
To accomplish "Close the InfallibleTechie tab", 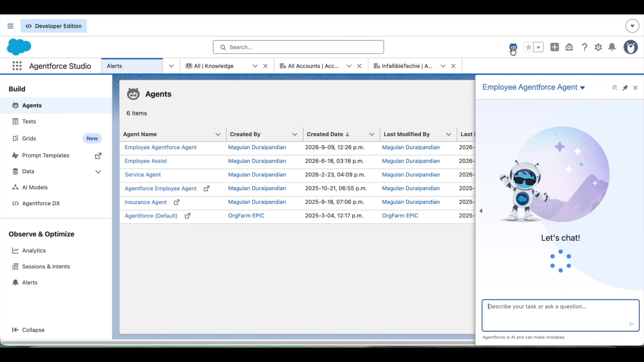I will pos(453,66).
